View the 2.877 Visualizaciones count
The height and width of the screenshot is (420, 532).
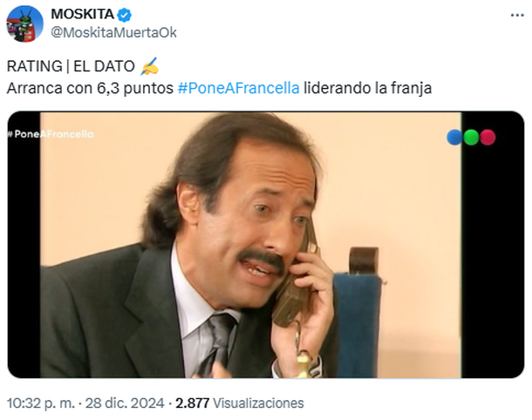[240, 403]
